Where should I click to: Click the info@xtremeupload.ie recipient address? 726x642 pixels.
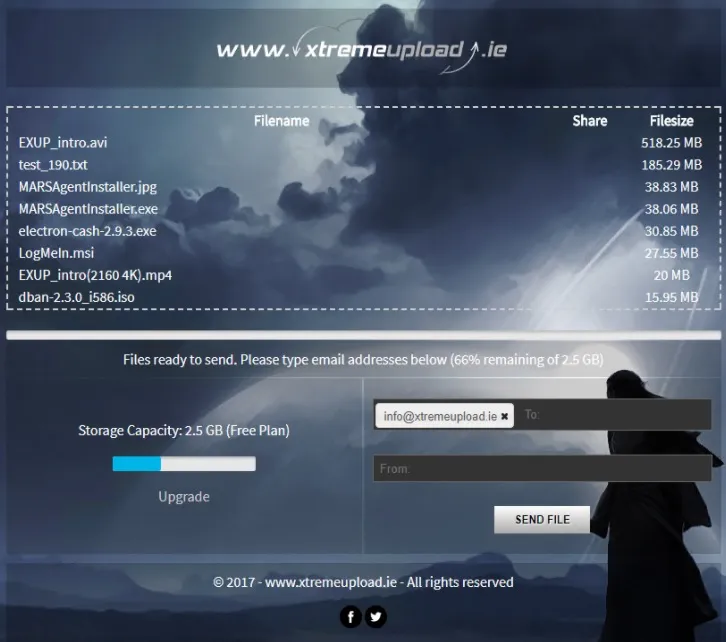point(440,416)
